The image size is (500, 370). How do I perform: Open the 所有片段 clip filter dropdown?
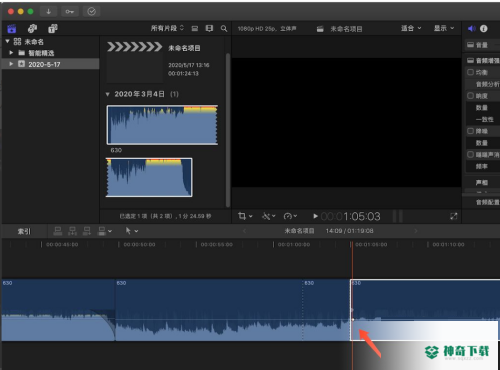tap(167, 28)
